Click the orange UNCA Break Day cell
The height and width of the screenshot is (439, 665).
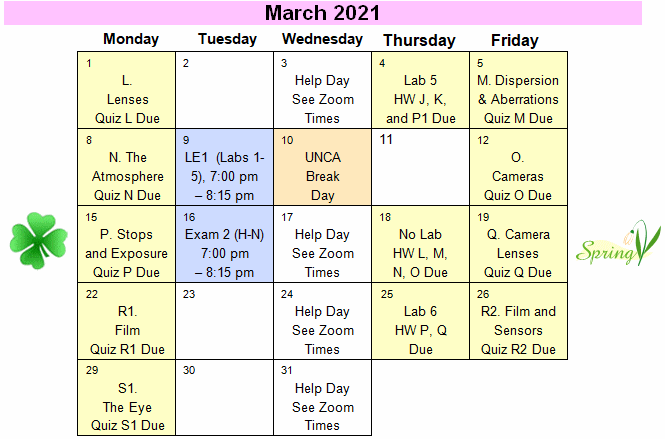pyautogui.click(x=322, y=168)
